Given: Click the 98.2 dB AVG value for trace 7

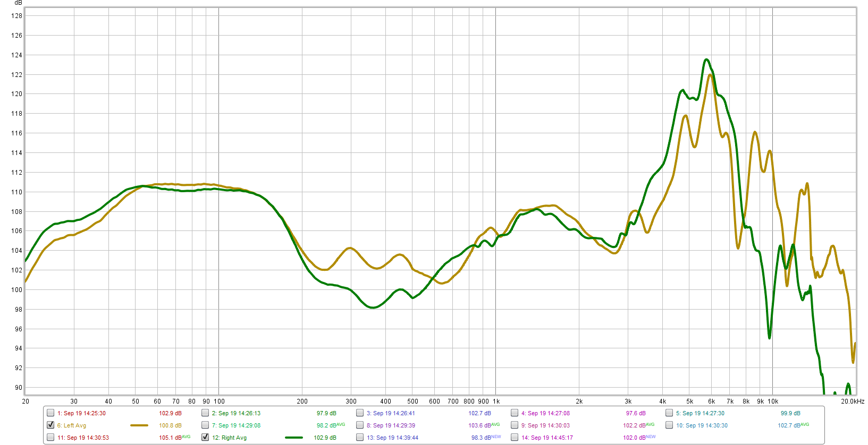Looking at the screenshot, I should tap(331, 425).
